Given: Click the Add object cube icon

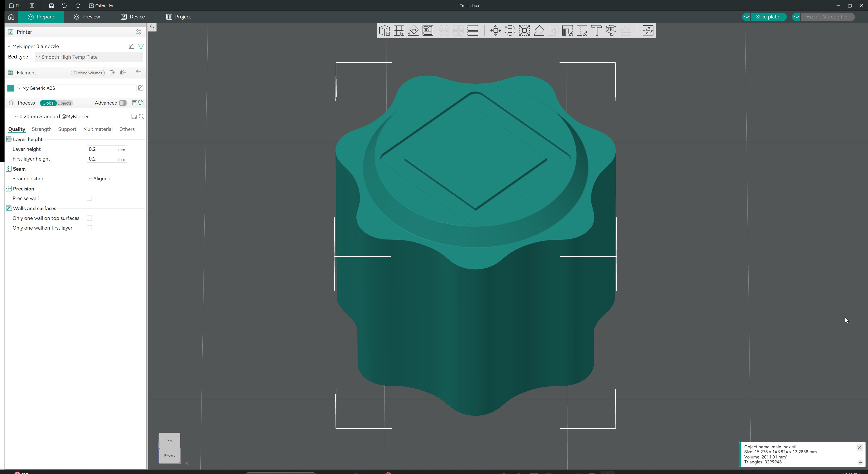Looking at the screenshot, I should pyautogui.click(x=385, y=31).
